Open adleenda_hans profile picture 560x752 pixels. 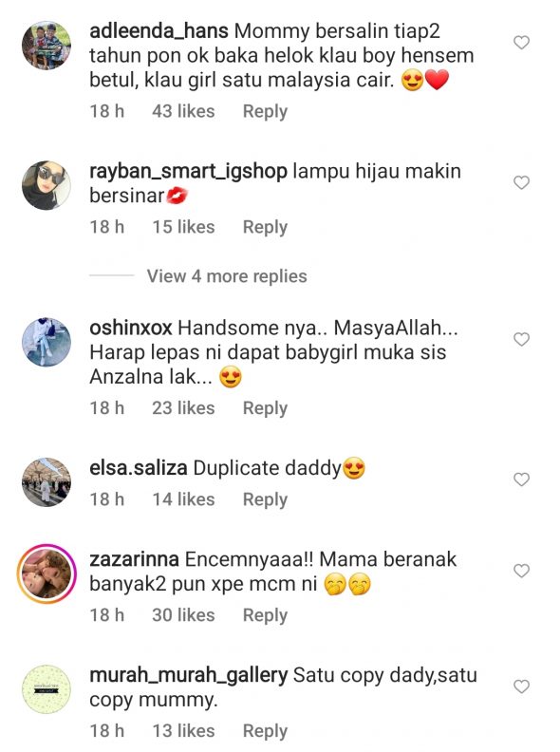click(47, 46)
